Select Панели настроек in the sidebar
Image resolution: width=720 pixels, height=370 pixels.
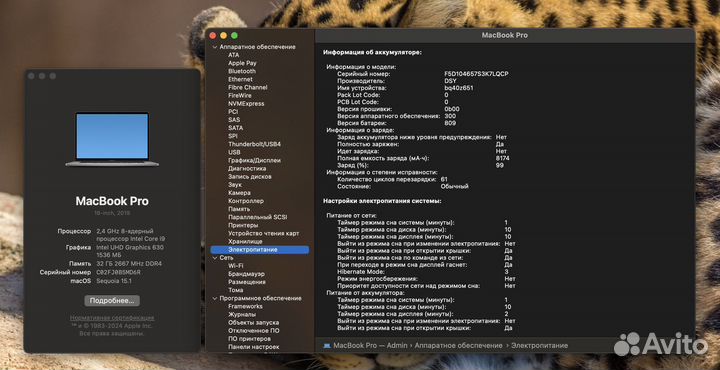253,347
